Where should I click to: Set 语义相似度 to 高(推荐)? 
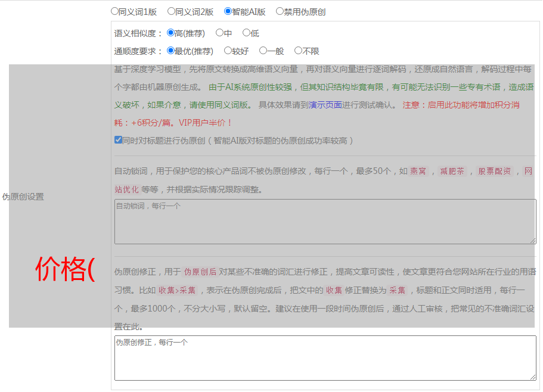171,33
